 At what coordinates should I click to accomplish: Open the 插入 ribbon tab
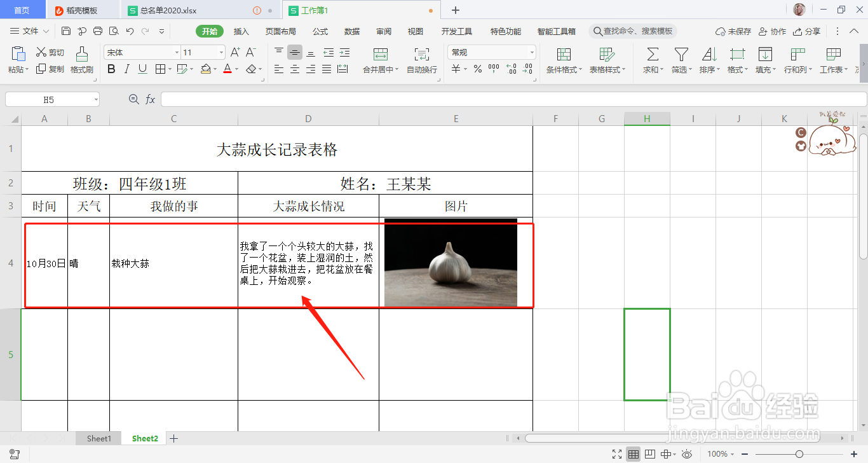[x=241, y=31]
